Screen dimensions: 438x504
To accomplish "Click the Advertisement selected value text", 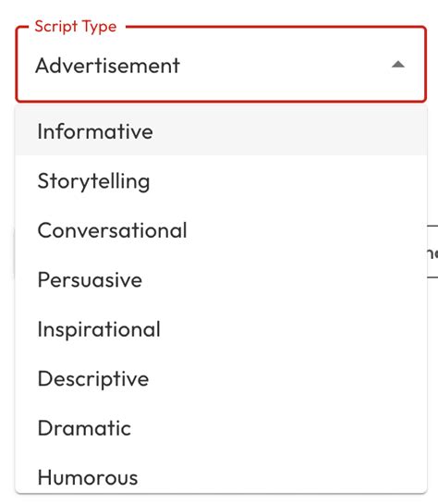I will 107,66.
